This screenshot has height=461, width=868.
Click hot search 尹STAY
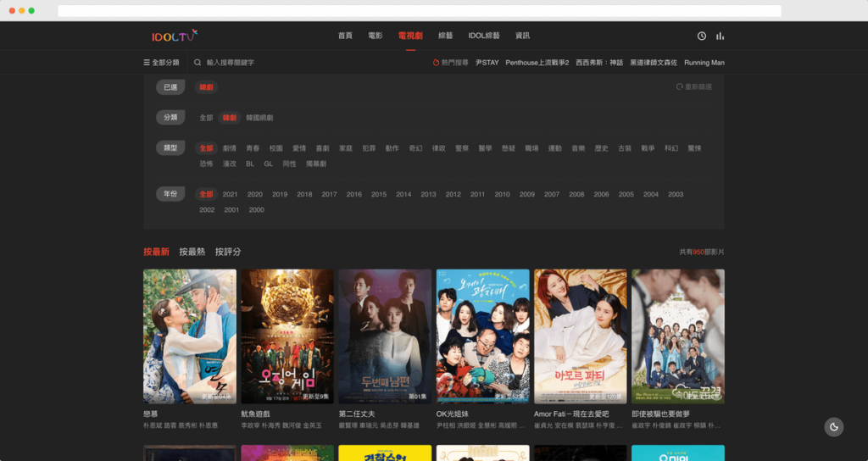point(487,63)
